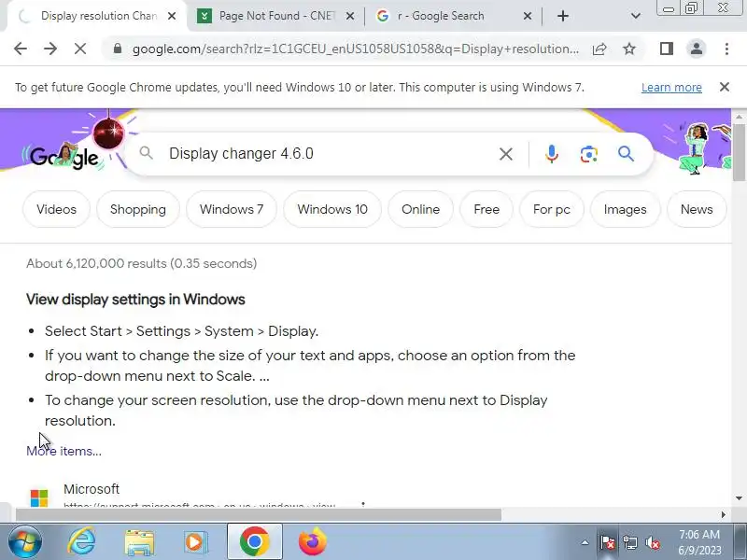Viewport: 747px width, 560px height.
Task: Click the vertical scrollbar thumb
Action: click(739, 152)
